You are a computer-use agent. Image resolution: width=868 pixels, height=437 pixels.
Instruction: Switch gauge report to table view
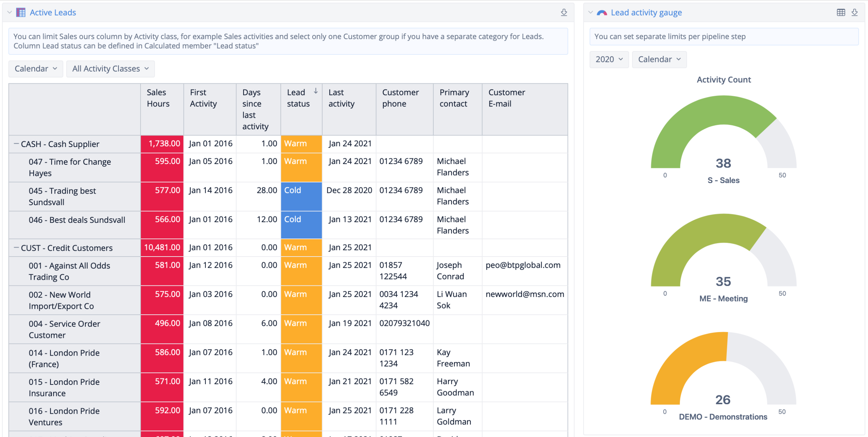pyautogui.click(x=841, y=12)
